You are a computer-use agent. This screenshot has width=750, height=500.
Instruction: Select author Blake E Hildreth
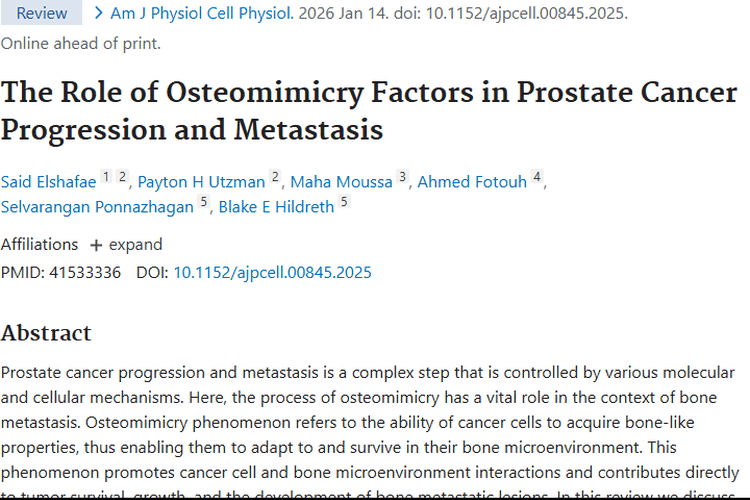click(x=277, y=206)
